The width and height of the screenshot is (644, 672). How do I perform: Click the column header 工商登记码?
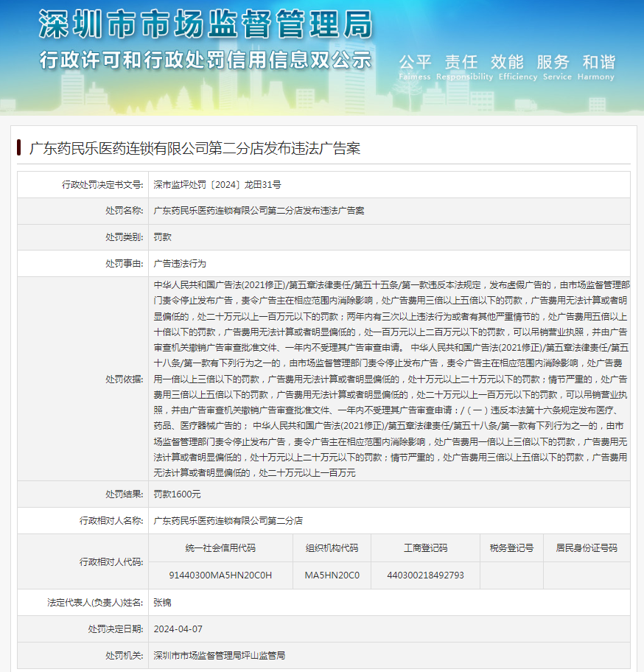point(425,547)
